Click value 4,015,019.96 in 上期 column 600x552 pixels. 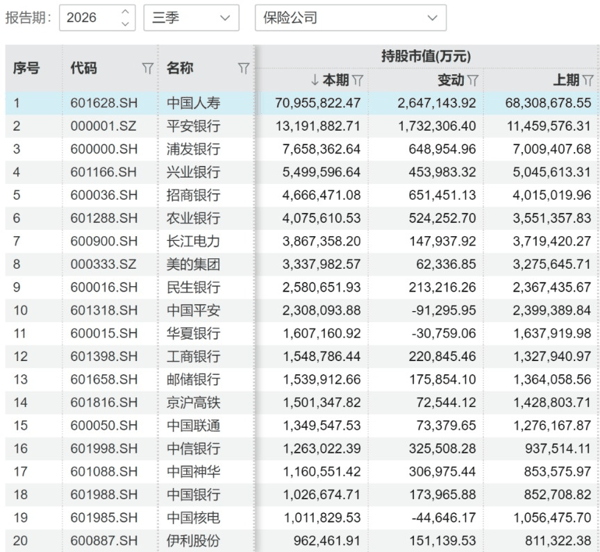click(552, 195)
